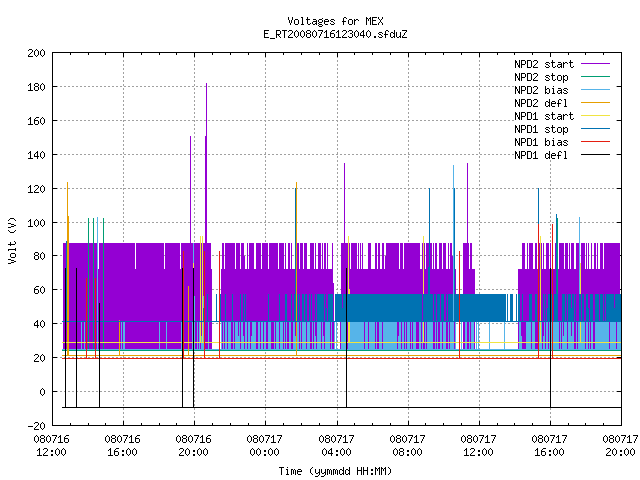
Task: Click the y-axis tick value 80
Action: tap(40, 256)
